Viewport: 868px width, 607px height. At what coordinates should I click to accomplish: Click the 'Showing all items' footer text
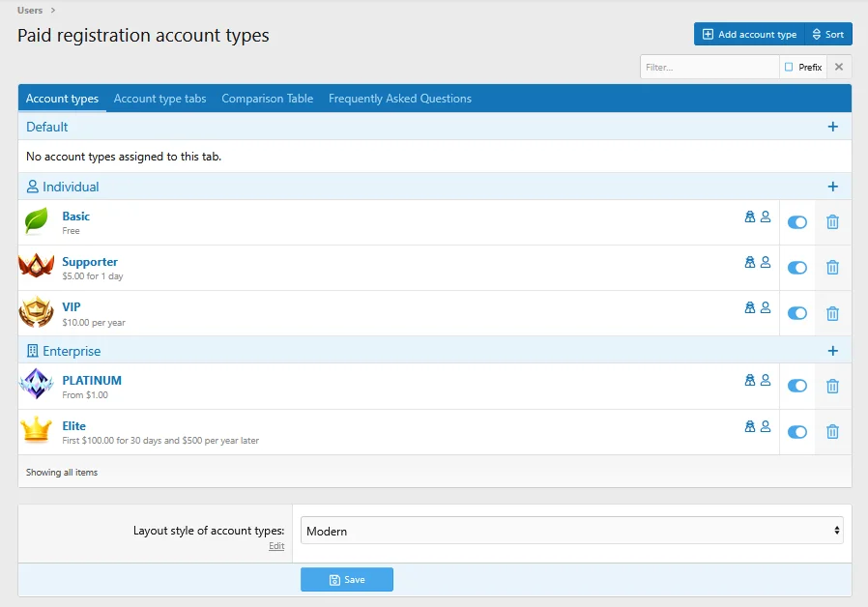click(x=62, y=472)
